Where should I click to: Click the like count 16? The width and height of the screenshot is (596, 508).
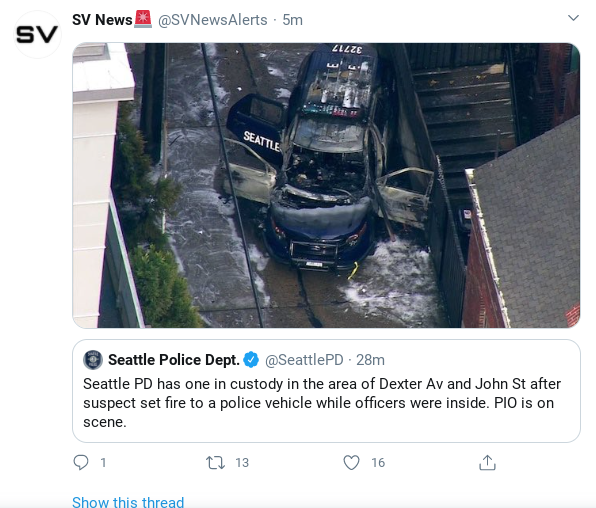[378, 463]
